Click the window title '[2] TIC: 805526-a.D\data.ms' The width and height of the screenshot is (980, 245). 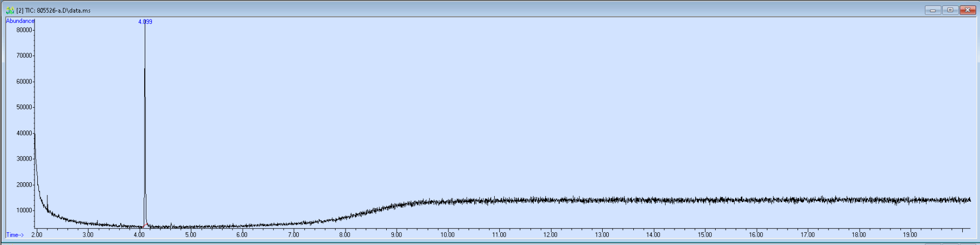(53, 11)
